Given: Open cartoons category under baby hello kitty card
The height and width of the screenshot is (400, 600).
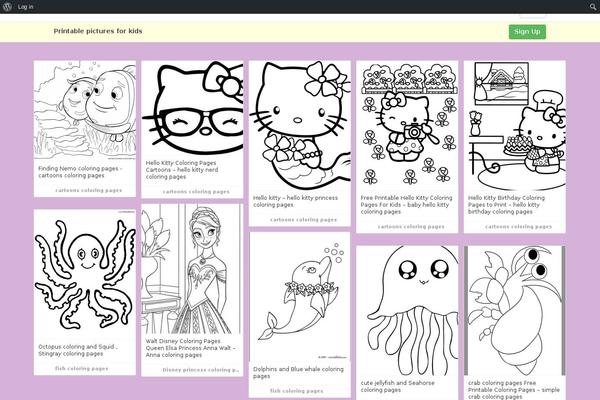Looking at the screenshot, I should click(x=411, y=227).
